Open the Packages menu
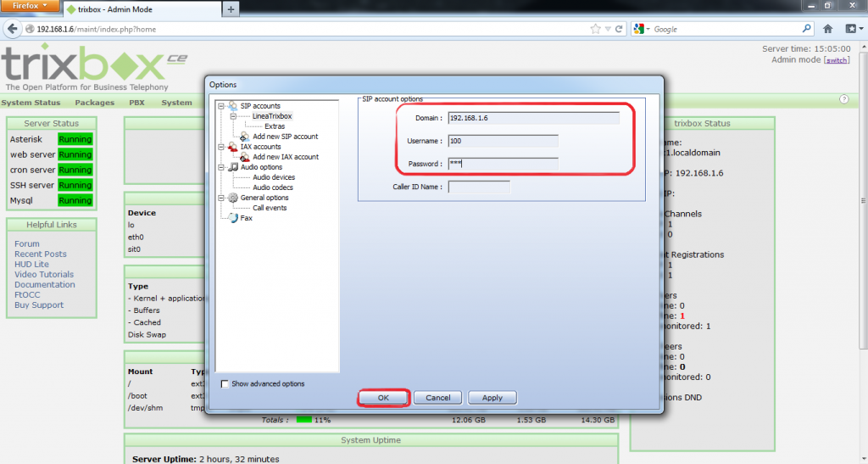Screen dimensions: 868x464 tap(95, 103)
